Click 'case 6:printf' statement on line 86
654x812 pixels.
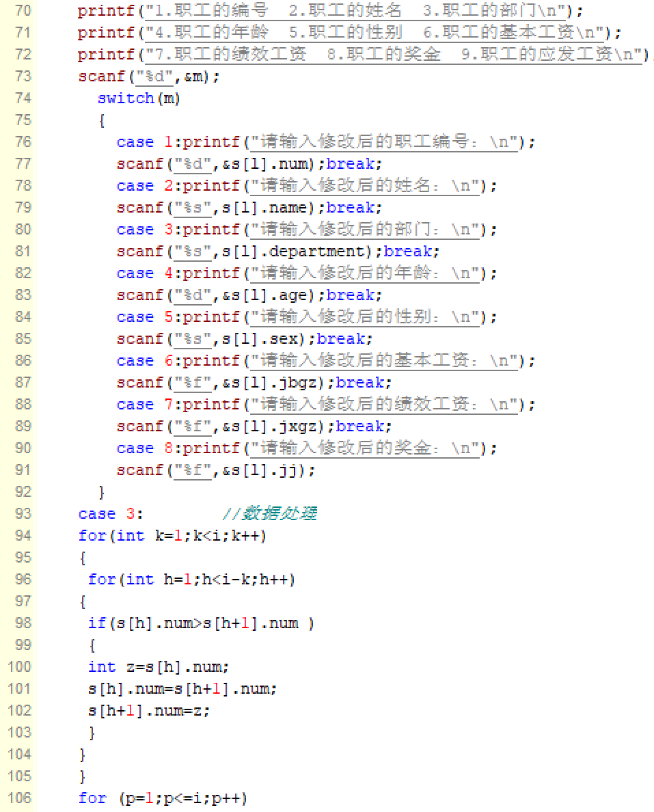tap(326, 360)
